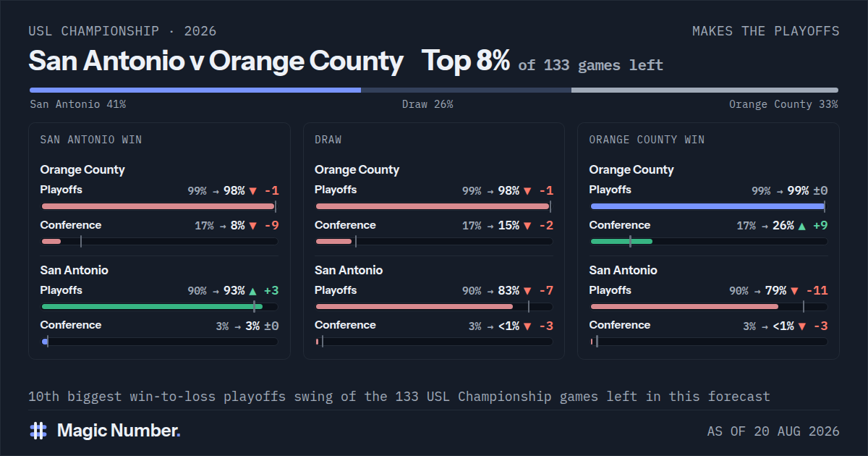Select the Orange County Win panel header
The image size is (868, 456).
(x=647, y=140)
